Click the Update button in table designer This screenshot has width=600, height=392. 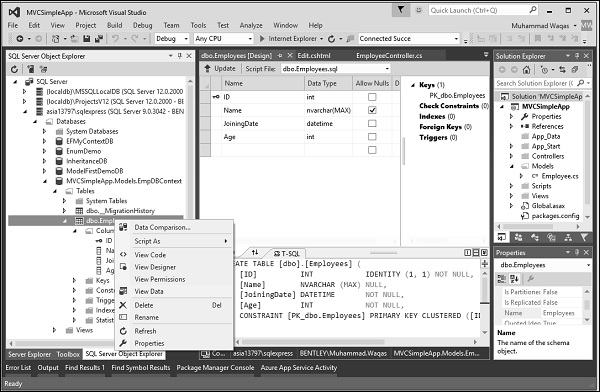tap(220, 69)
